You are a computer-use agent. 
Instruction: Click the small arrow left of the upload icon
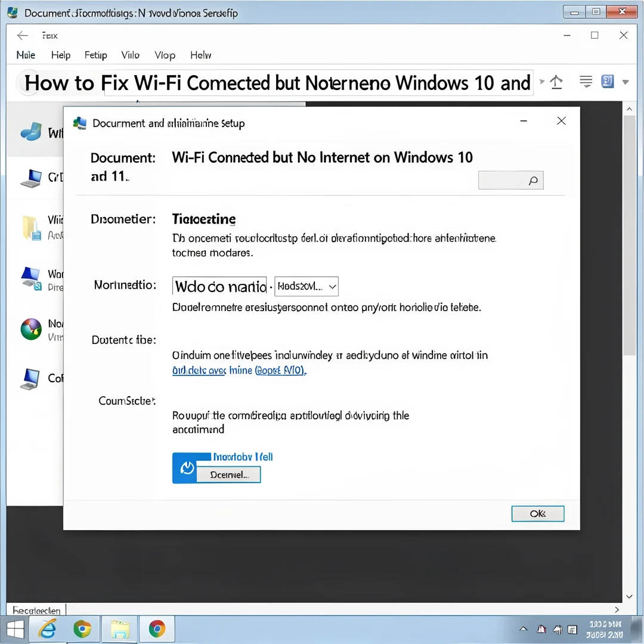point(541,81)
